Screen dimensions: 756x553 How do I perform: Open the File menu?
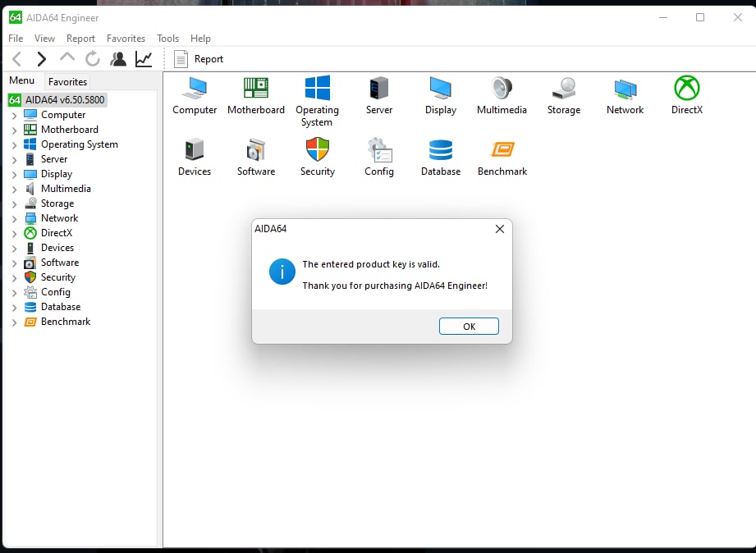pyautogui.click(x=16, y=38)
